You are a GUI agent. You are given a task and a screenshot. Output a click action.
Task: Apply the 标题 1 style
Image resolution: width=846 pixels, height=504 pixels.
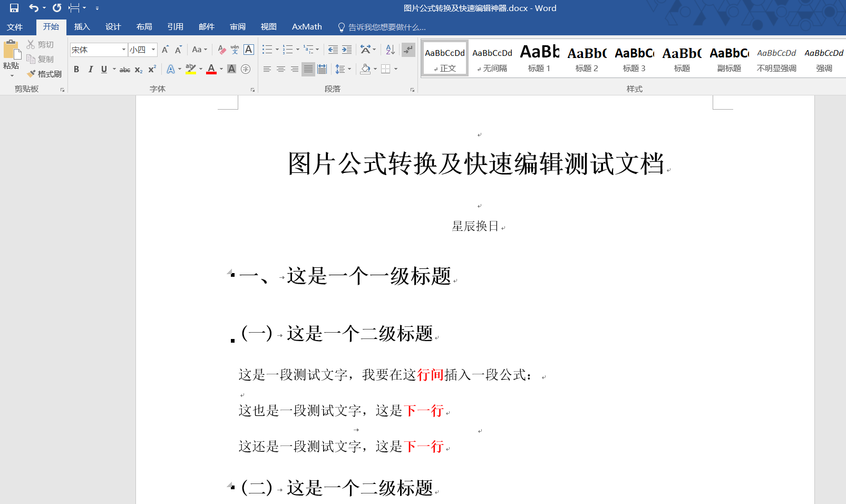pyautogui.click(x=539, y=58)
